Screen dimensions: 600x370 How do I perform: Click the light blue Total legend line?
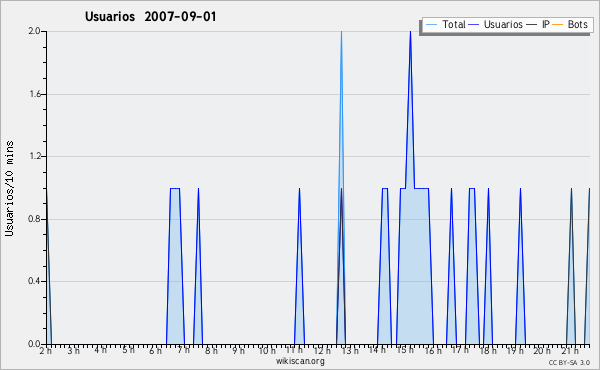tap(431, 25)
